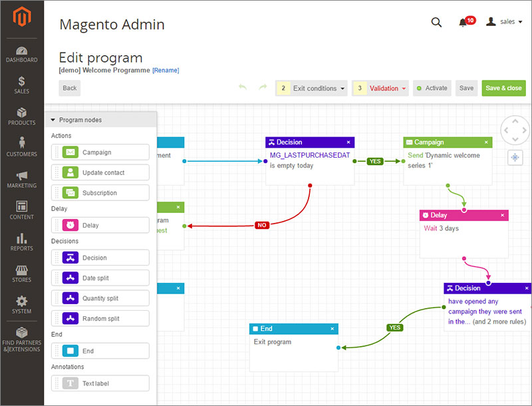The width and height of the screenshot is (532, 406).
Task: Select the Text label annotation icon
Action: pos(70,383)
